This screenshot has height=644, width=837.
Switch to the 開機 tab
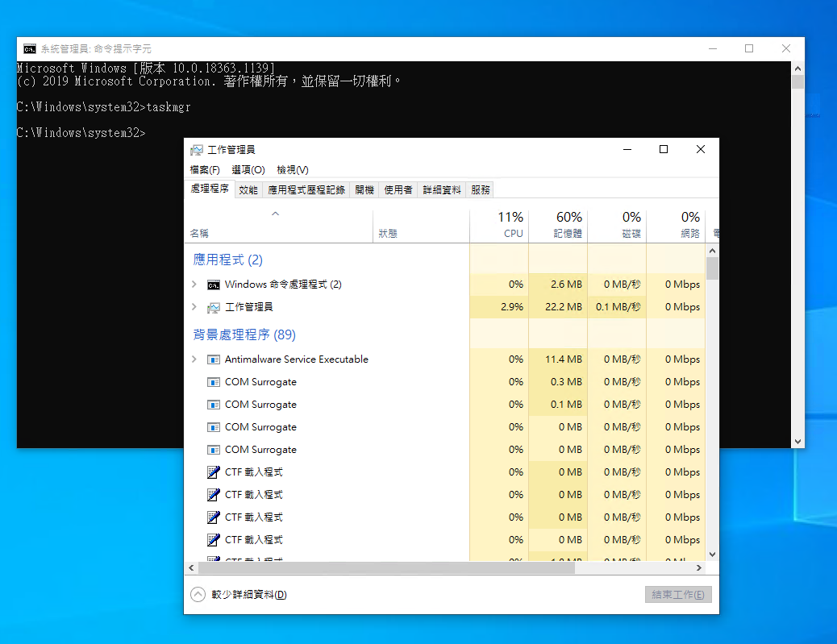(x=364, y=190)
